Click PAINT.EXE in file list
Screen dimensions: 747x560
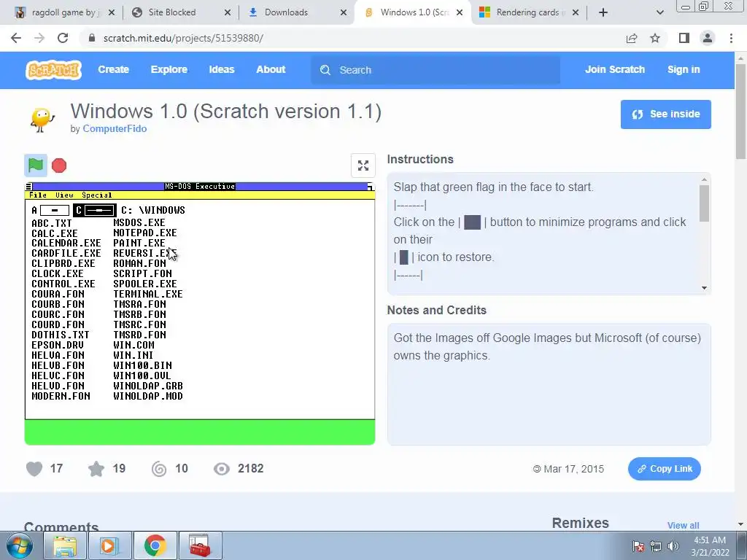[139, 244]
